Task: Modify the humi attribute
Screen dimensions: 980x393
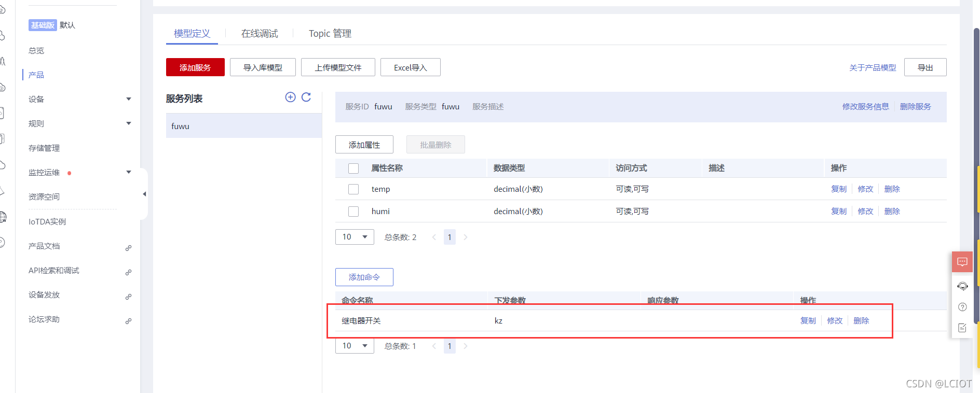Action: [x=866, y=211]
